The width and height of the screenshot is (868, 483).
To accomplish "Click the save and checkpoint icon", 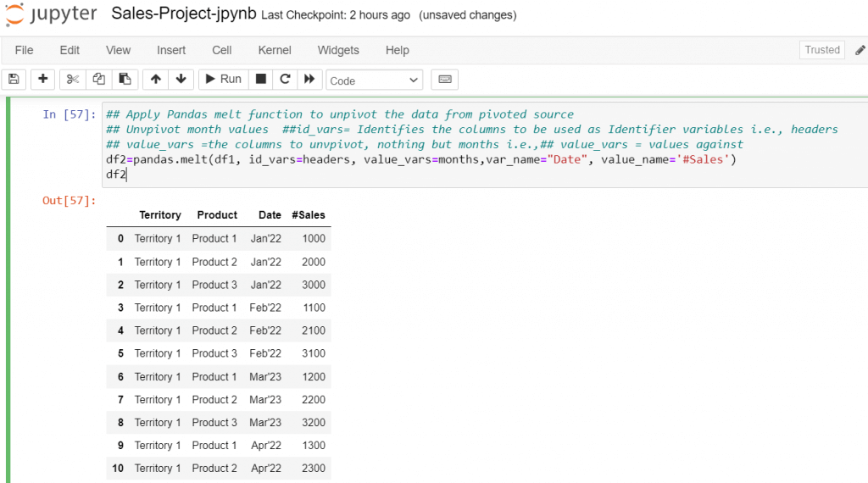I will 13,80.
